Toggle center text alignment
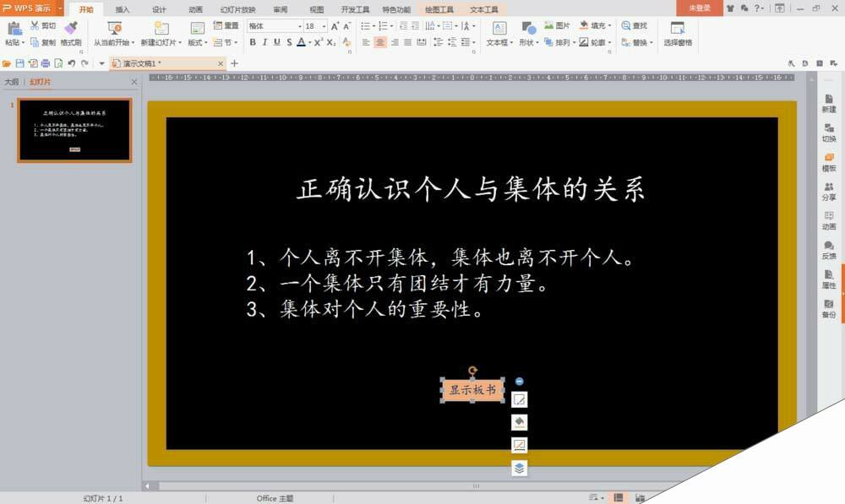 (x=380, y=42)
